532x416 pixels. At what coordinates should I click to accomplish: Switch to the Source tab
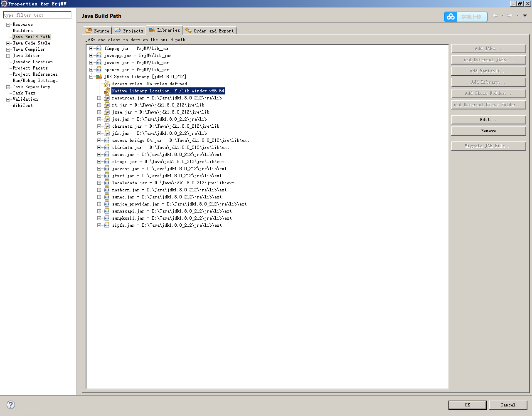pos(97,30)
